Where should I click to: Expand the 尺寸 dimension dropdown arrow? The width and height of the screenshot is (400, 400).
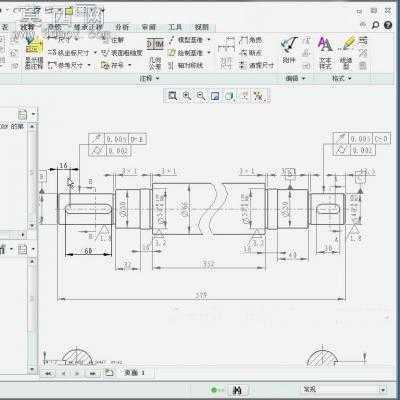(76, 40)
